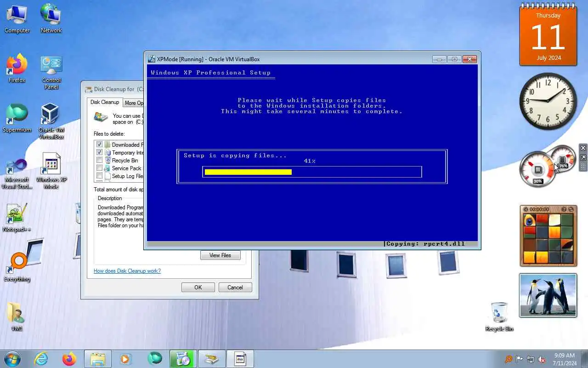
Task: Click the Copying: rpcrt4.dll status text
Action: click(425, 244)
